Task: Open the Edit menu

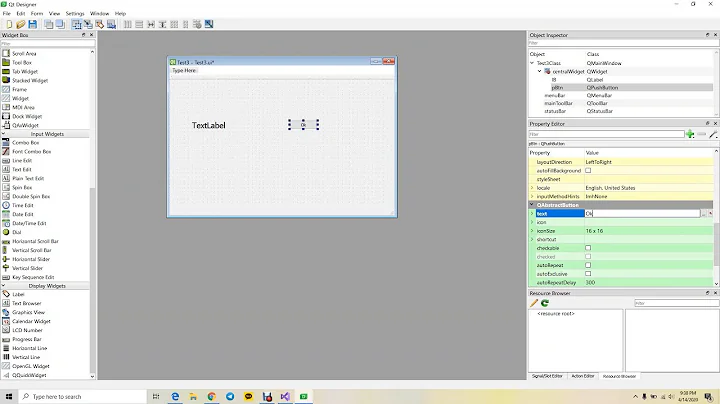Action: [x=21, y=13]
